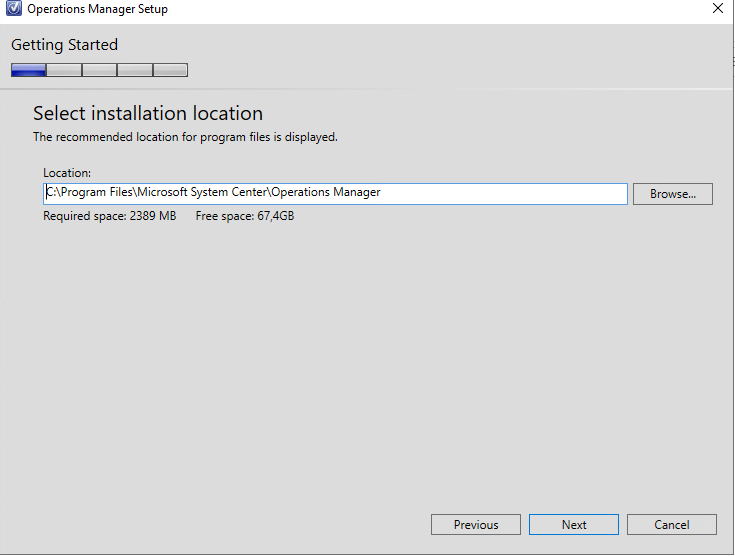Click the 'Location:' label
735x556 pixels.
(67, 173)
